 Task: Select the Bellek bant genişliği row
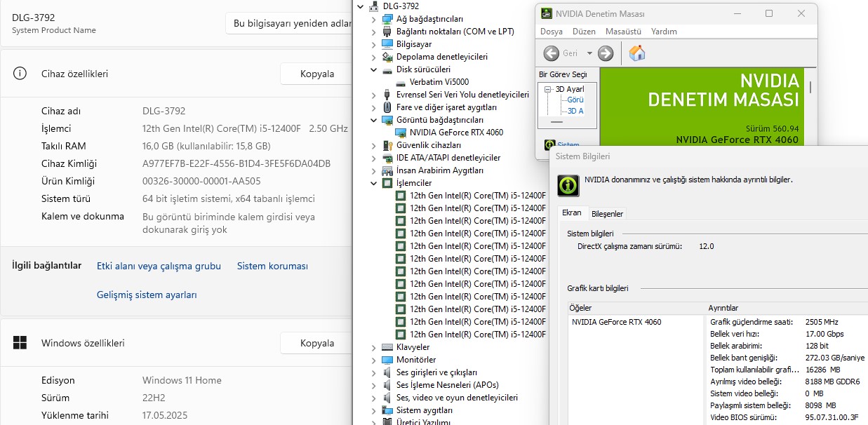[x=788, y=358]
